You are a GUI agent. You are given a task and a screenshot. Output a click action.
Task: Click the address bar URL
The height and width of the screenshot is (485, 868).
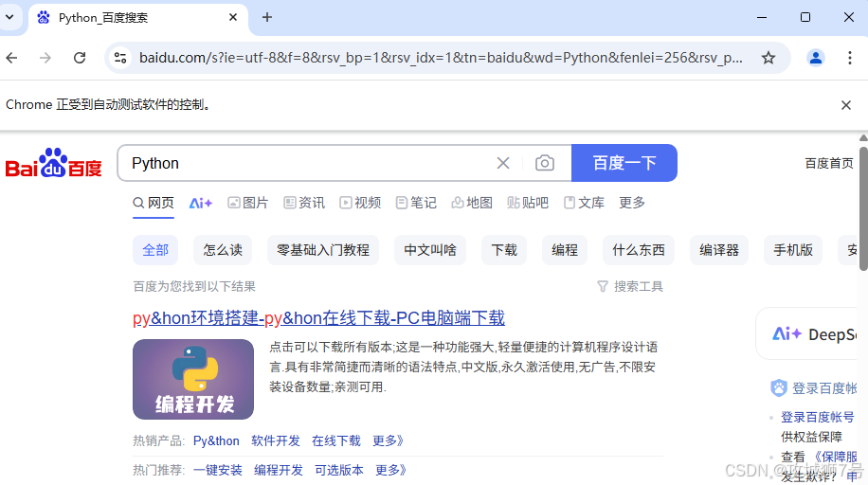[441, 58]
